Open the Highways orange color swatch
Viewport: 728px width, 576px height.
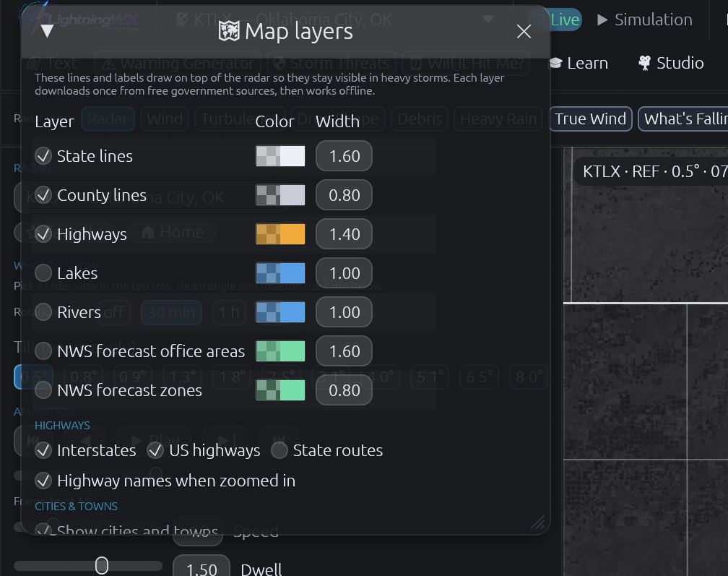(280, 234)
